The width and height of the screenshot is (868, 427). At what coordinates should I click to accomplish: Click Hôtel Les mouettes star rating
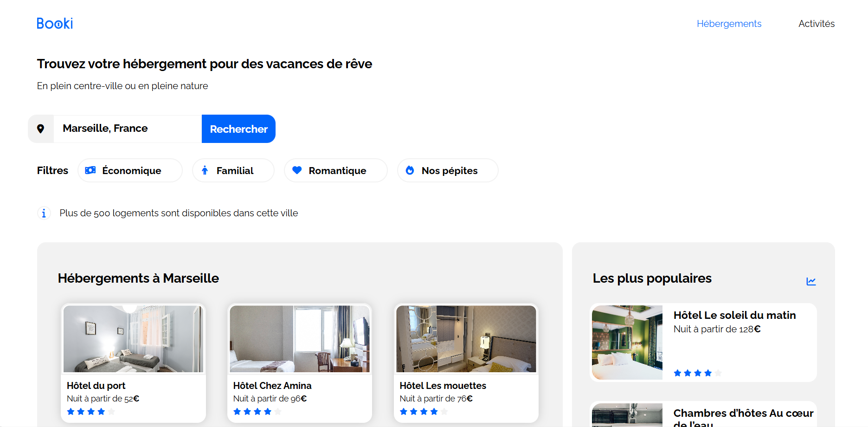pyautogui.click(x=424, y=412)
